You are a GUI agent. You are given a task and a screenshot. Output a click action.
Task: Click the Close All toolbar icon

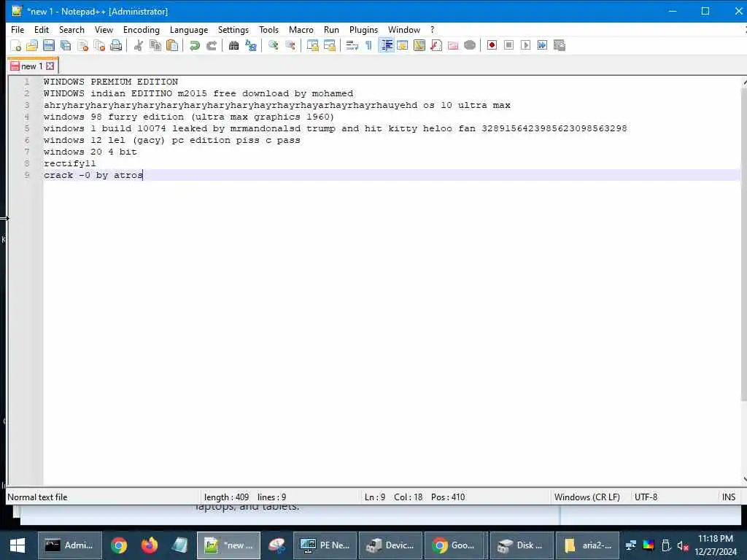[99, 45]
